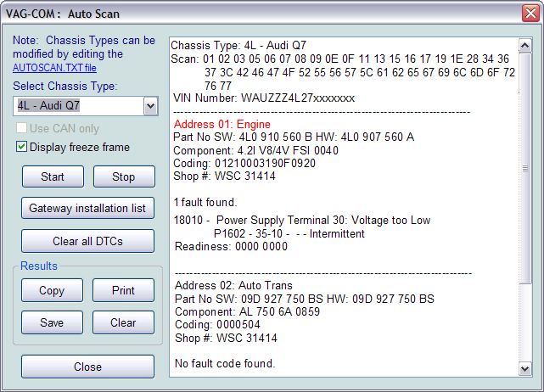Open the Gateway installation list
Screen dimensions: 544x392
(x=87, y=208)
